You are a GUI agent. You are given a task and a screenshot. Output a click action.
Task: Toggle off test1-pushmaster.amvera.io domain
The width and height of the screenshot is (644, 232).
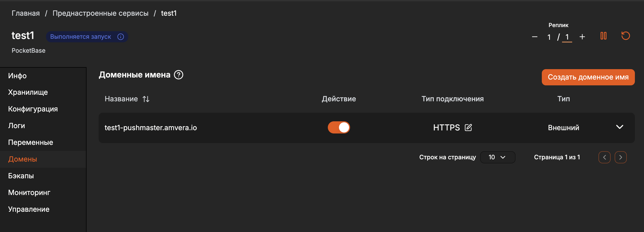(x=339, y=127)
